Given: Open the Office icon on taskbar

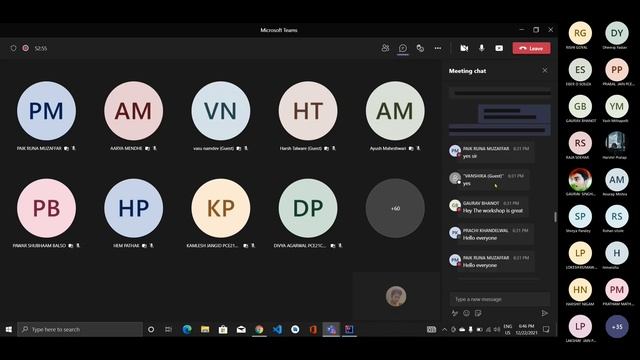Looking at the screenshot, I should (313, 329).
